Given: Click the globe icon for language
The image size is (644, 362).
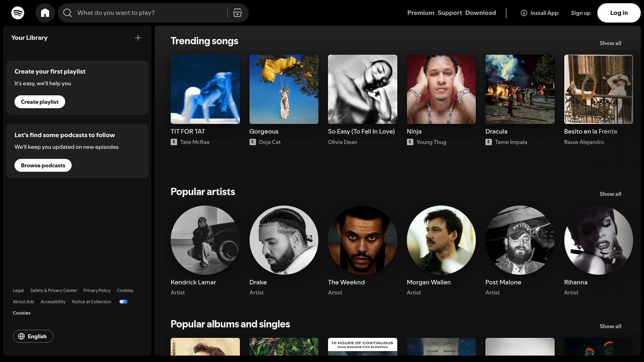Looking at the screenshot, I should pyautogui.click(x=22, y=336).
